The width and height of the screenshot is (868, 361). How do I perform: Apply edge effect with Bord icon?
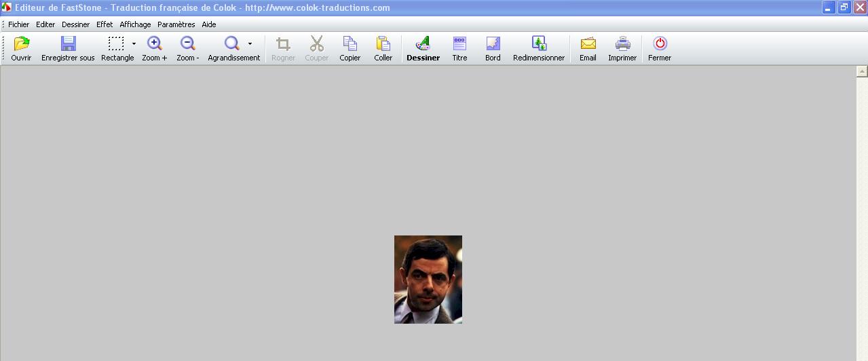tap(493, 45)
